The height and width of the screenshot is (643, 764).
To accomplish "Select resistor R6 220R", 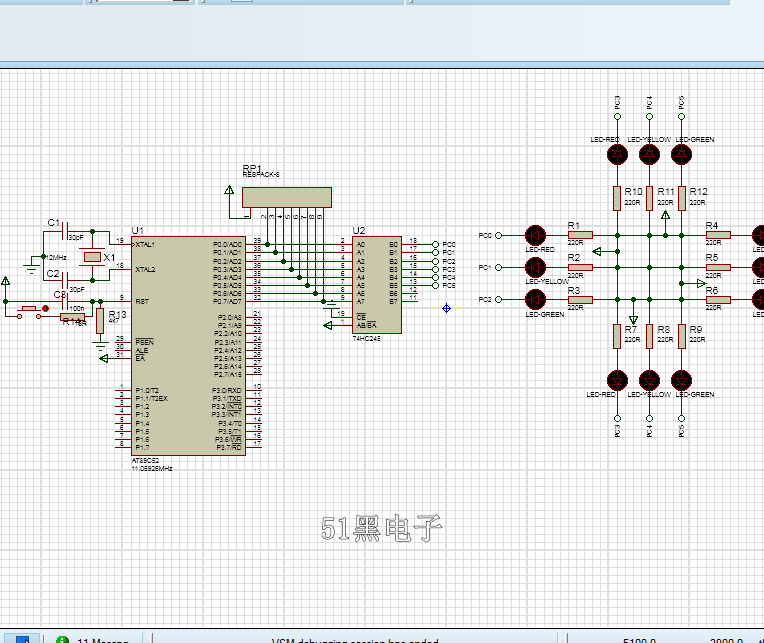I will click(718, 300).
